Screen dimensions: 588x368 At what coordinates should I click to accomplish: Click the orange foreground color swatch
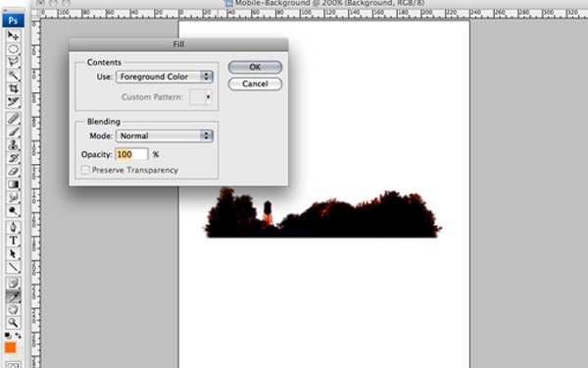tap(10, 347)
